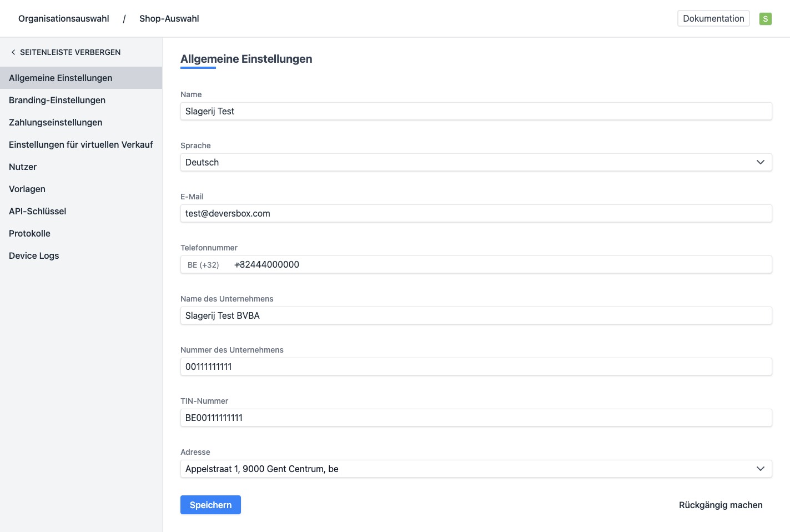The image size is (790, 532).
Task: Focus the TIN-Nummer text field
Action: point(476,418)
